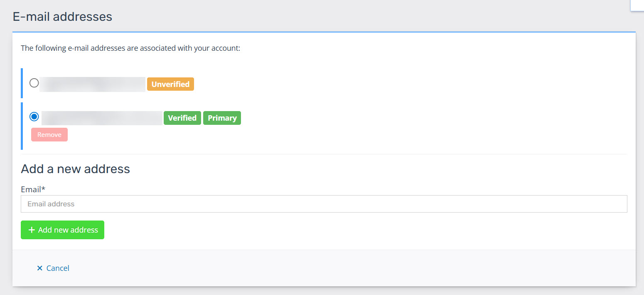Image resolution: width=644 pixels, height=295 pixels.
Task: Click the blue bar left of Unverified address
Action: tap(22, 83)
